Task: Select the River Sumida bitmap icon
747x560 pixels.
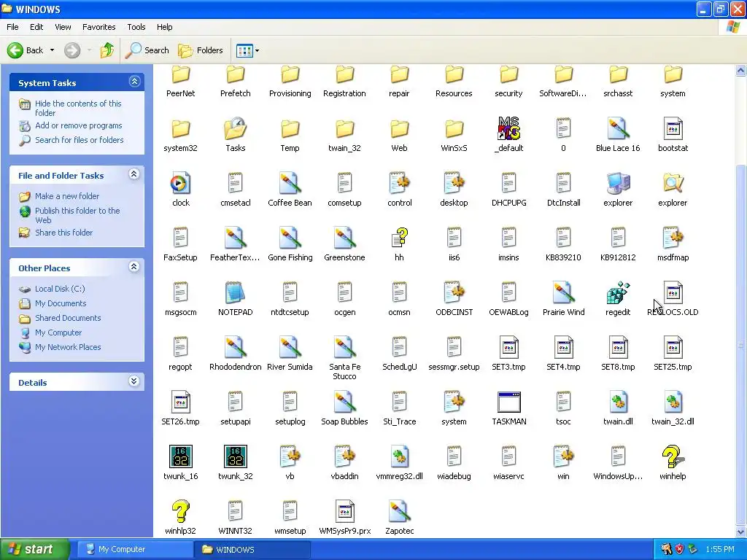Action: tap(290, 347)
